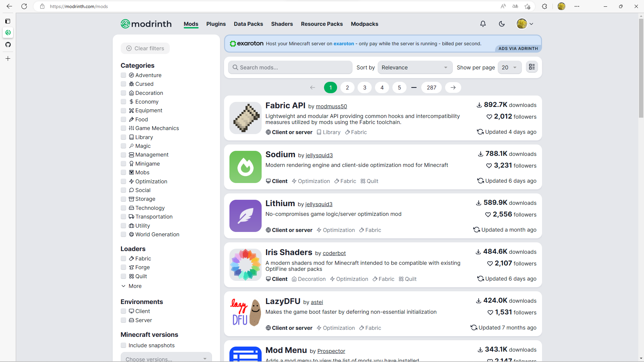This screenshot has height=362, width=644.
Task: Click the Modrinth logo
Action: 146,24
